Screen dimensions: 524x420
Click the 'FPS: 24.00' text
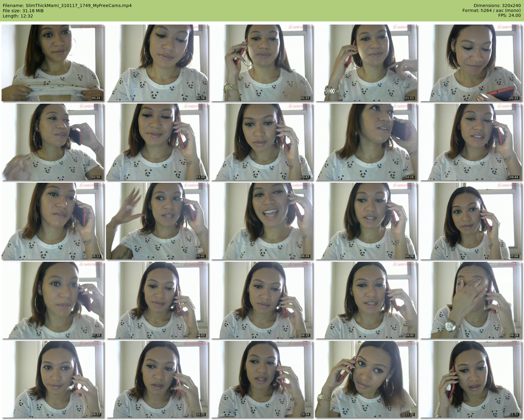(509, 15)
